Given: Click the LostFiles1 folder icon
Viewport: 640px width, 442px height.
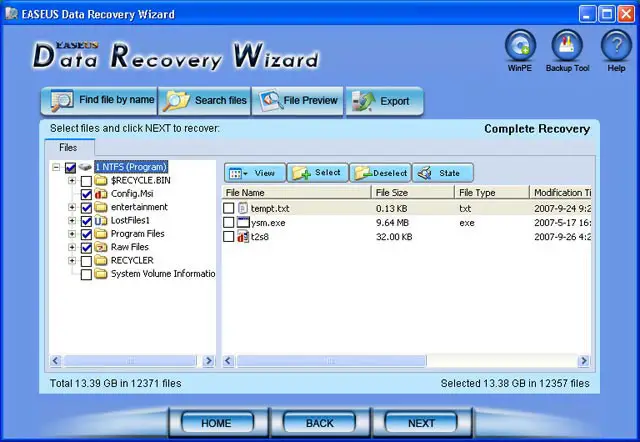Looking at the screenshot, I should click(100, 220).
